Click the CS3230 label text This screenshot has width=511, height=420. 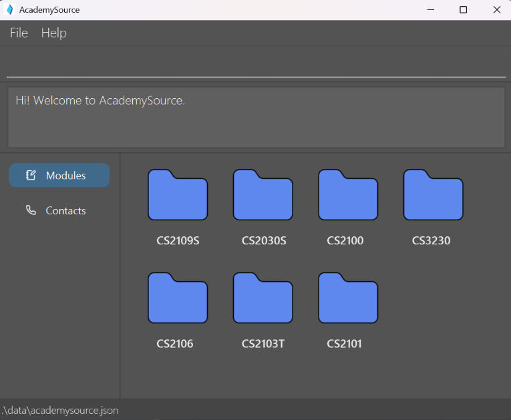pos(431,240)
